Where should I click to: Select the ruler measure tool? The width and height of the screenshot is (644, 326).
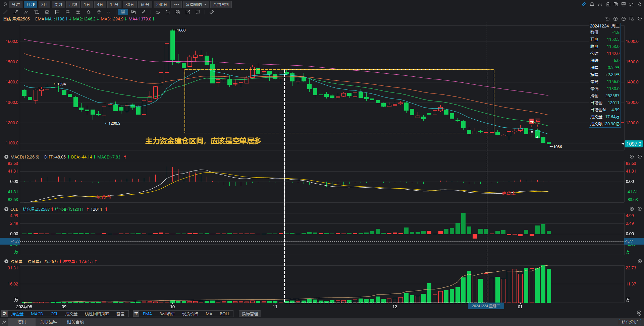[x=212, y=12]
